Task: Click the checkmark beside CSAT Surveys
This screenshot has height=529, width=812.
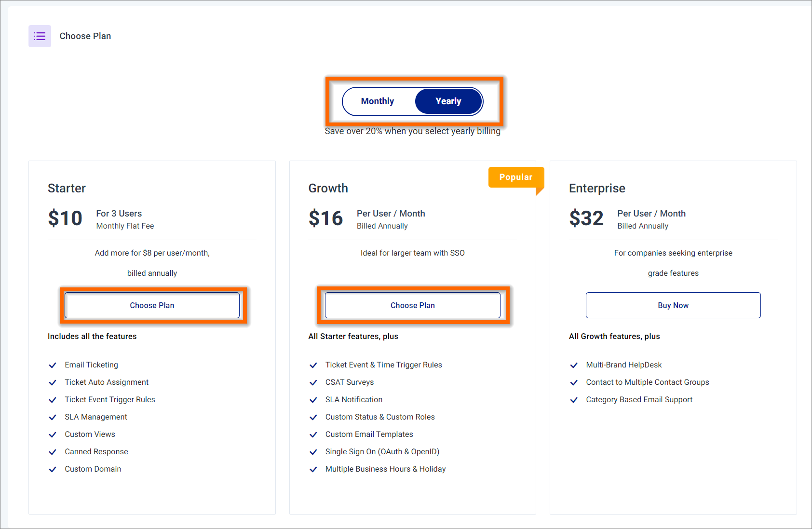Action: 313,382
